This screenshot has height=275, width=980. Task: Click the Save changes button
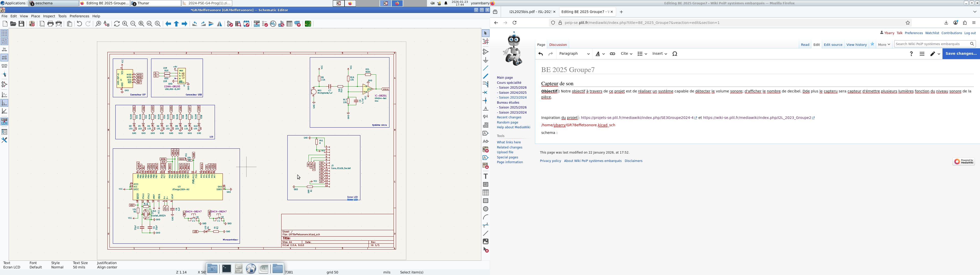click(x=961, y=53)
